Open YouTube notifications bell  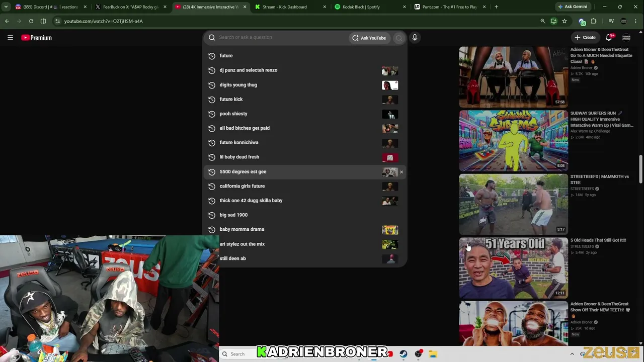(609, 38)
